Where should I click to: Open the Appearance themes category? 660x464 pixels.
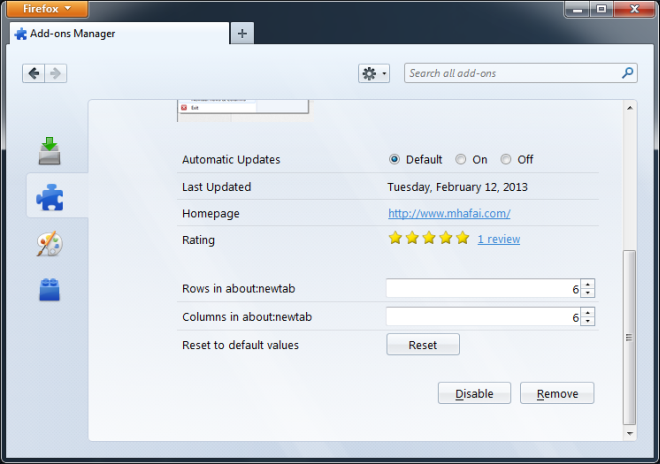pyautogui.click(x=50, y=243)
